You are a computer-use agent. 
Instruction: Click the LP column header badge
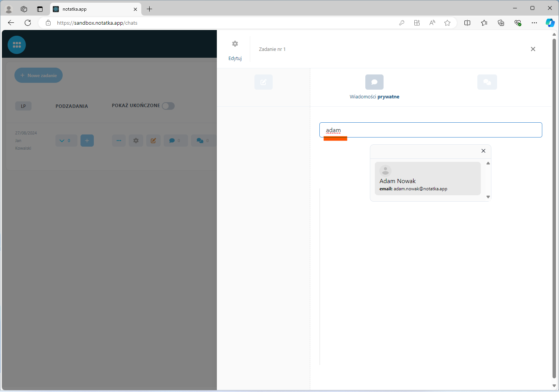(23, 106)
